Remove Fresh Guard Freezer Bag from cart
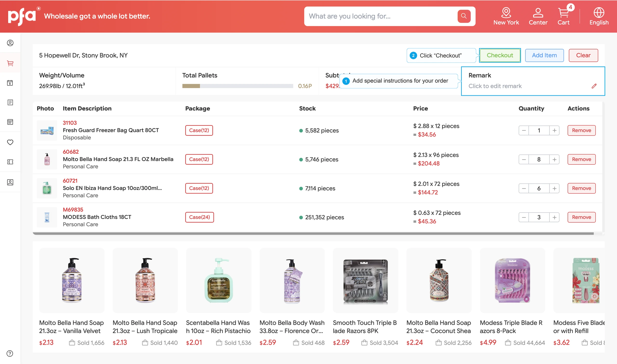617x364 pixels. [581, 130]
